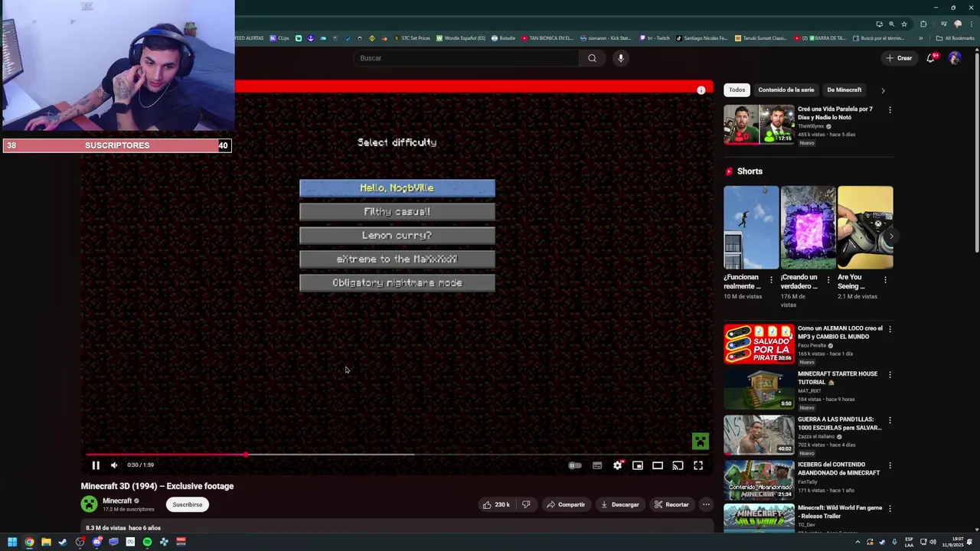Click Suscribirse button
Screen dimensions: 980x551
pos(188,504)
